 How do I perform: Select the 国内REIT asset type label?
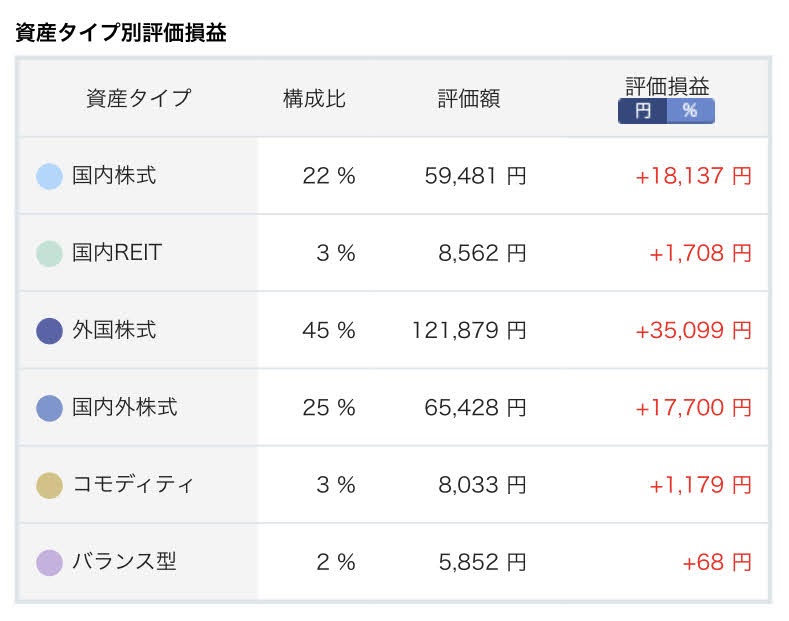[x=117, y=253]
